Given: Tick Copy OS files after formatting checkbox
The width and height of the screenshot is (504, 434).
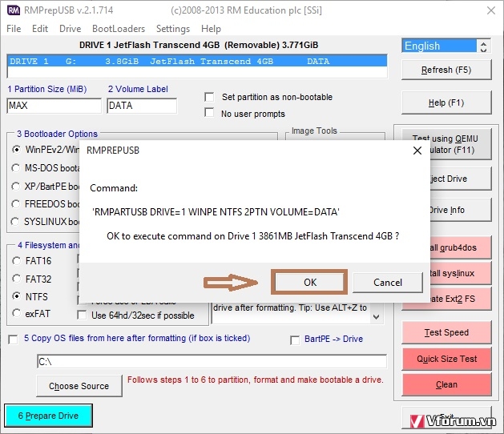Looking at the screenshot, I should coord(13,340).
